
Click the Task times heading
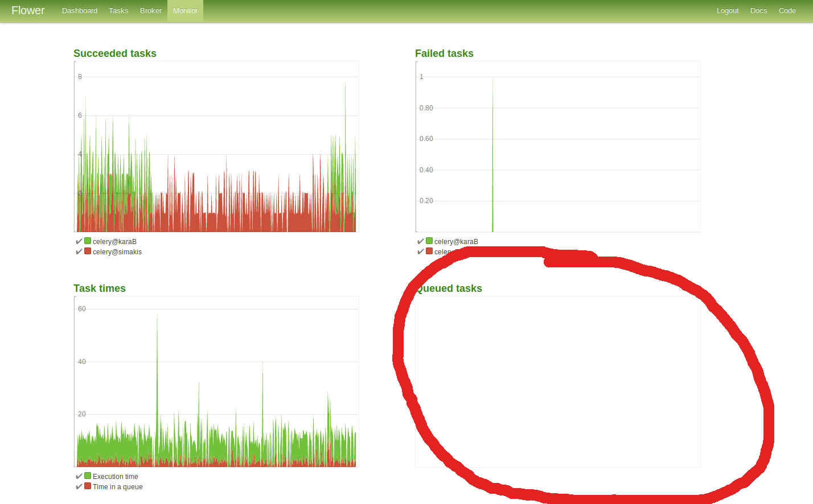[x=100, y=288]
